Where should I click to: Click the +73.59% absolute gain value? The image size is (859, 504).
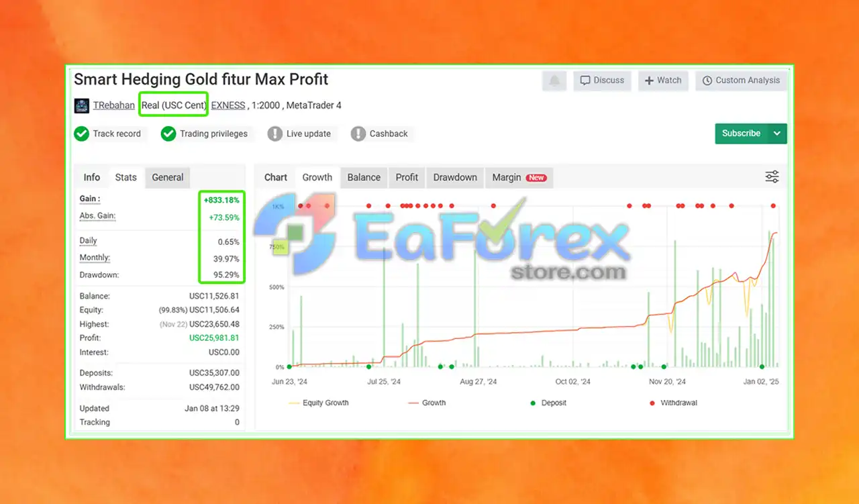tap(223, 217)
